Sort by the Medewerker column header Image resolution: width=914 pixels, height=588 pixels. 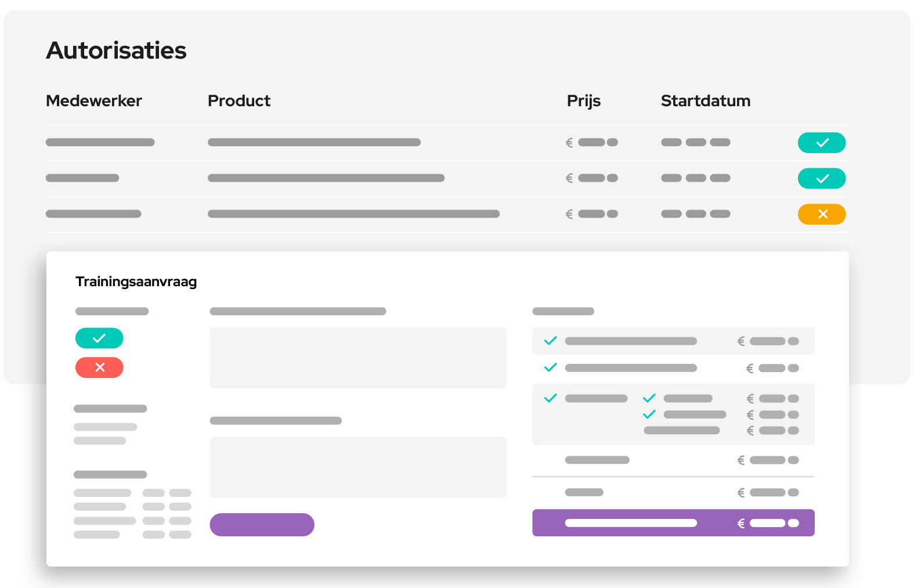[x=94, y=101]
